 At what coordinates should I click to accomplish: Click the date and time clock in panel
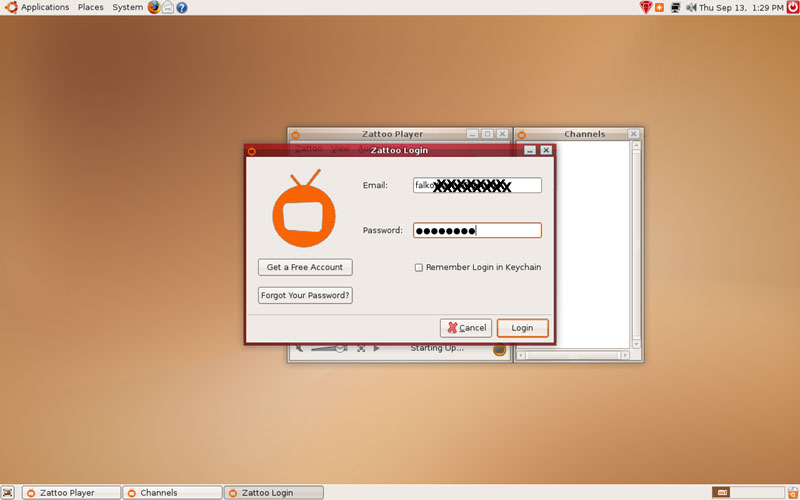pos(741,8)
